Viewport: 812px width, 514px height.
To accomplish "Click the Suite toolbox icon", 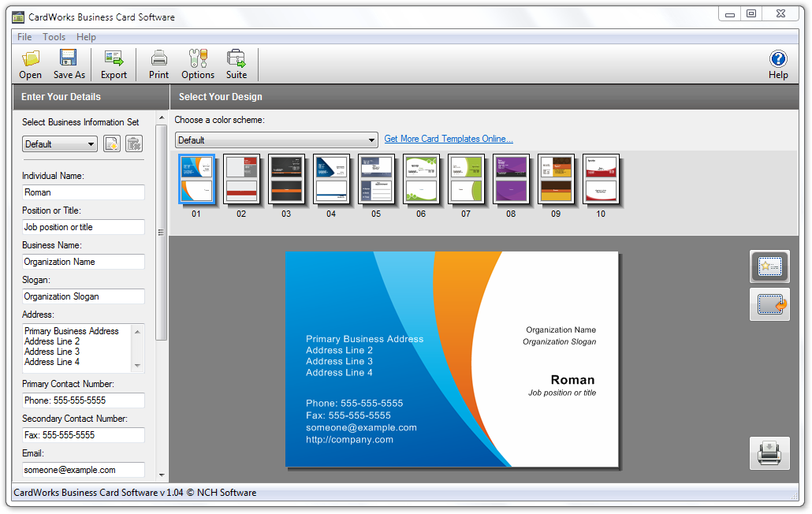I will (x=237, y=65).
